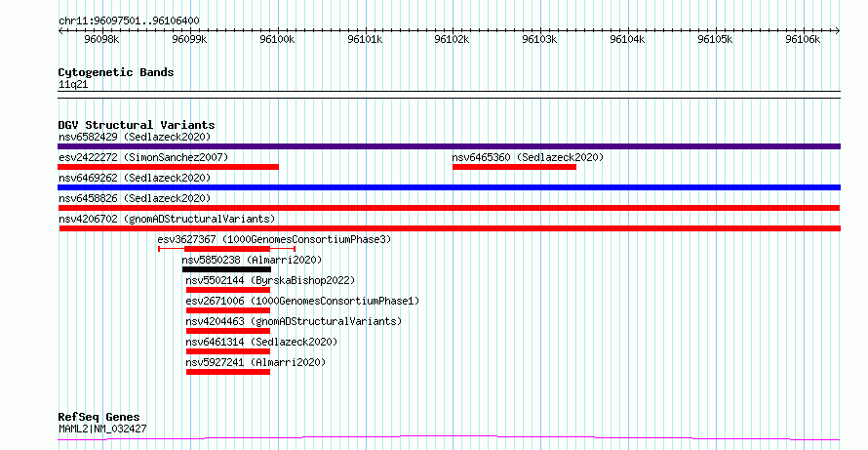Open the esv2671006 (1000GenomesConsortiumPhase1) label
The width and height of the screenshot is (868, 450).
point(302,301)
